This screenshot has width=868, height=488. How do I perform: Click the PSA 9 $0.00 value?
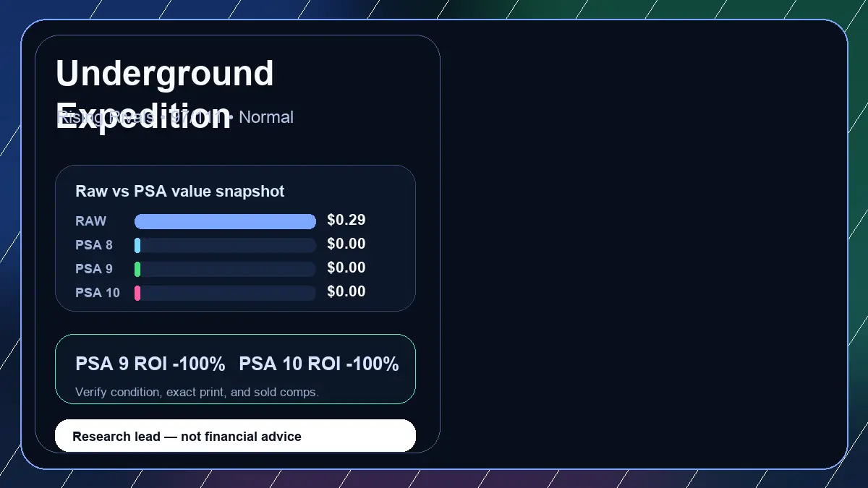point(346,268)
